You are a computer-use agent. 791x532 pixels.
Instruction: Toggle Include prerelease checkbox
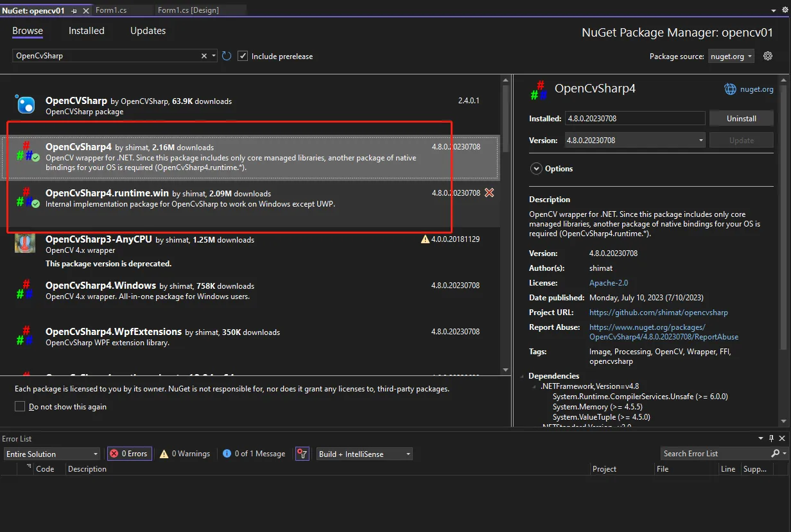(243, 56)
